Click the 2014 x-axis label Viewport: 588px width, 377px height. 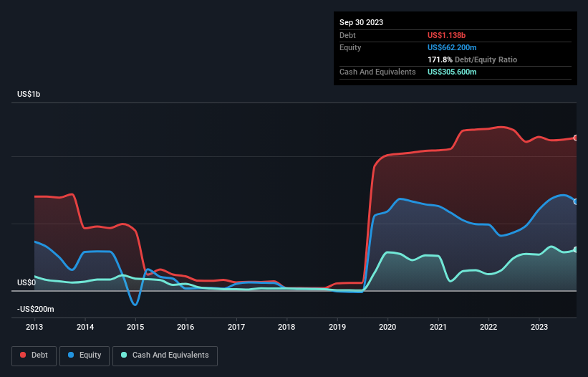[85, 327]
